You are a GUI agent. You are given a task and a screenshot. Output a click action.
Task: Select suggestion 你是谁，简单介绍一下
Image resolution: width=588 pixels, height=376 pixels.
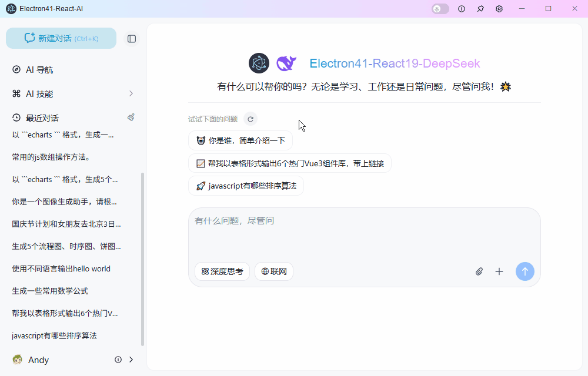click(x=240, y=140)
